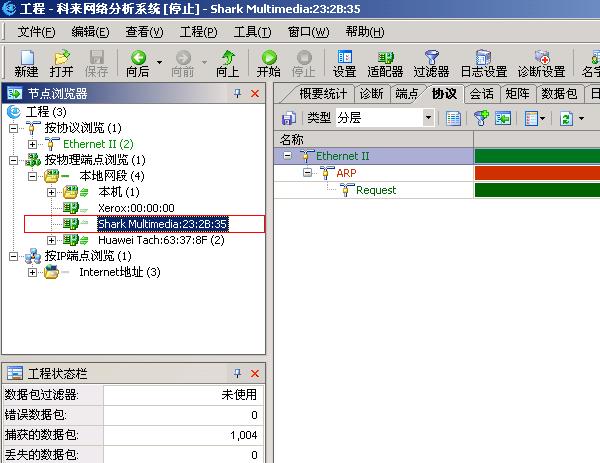Open the Adapter (适配器) settings
The height and width of the screenshot is (463, 600).
click(x=385, y=64)
